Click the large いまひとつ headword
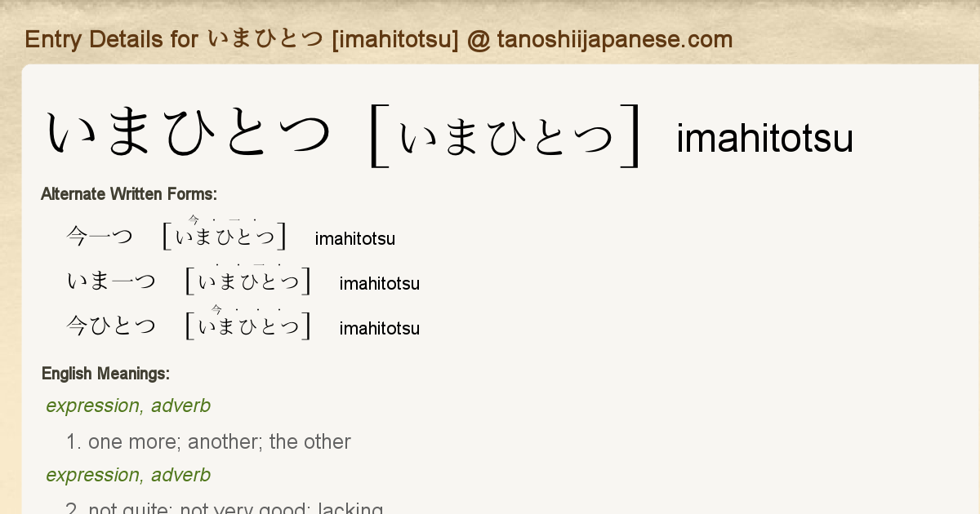The width and height of the screenshot is (980, 514). (189, 135)
